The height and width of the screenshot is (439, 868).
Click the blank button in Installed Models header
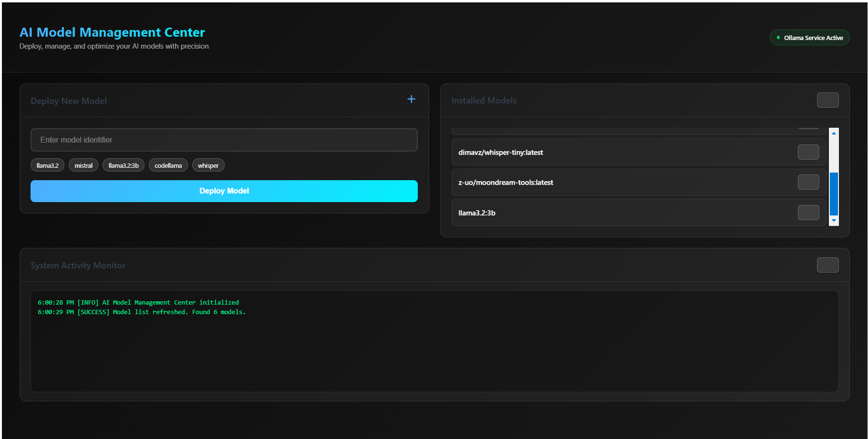(827, 100)
